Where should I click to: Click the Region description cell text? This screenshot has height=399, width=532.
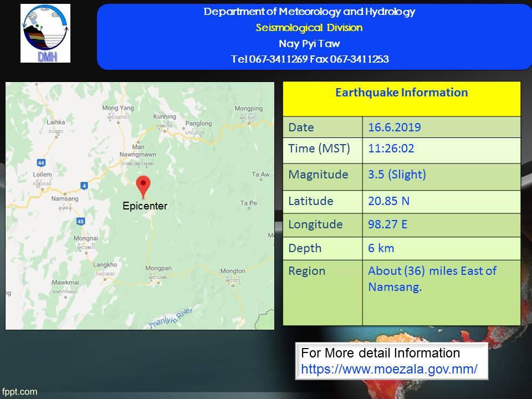[432, 279]
